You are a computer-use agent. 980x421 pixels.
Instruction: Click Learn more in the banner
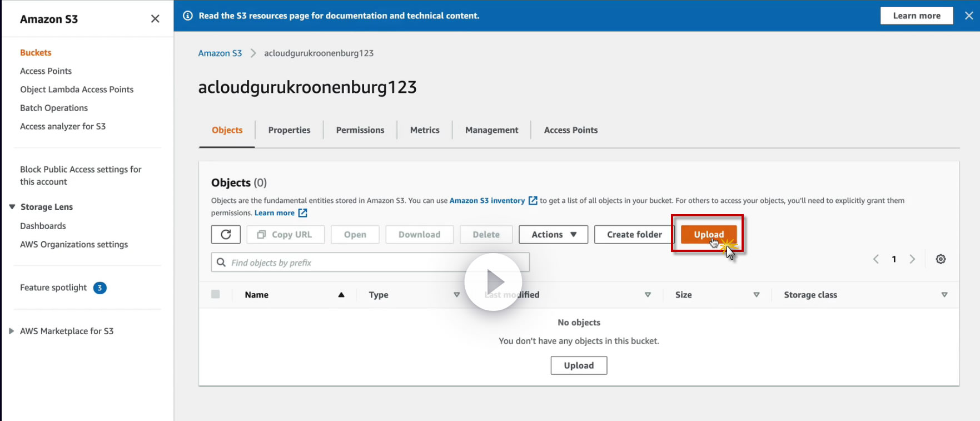point(917,16)
